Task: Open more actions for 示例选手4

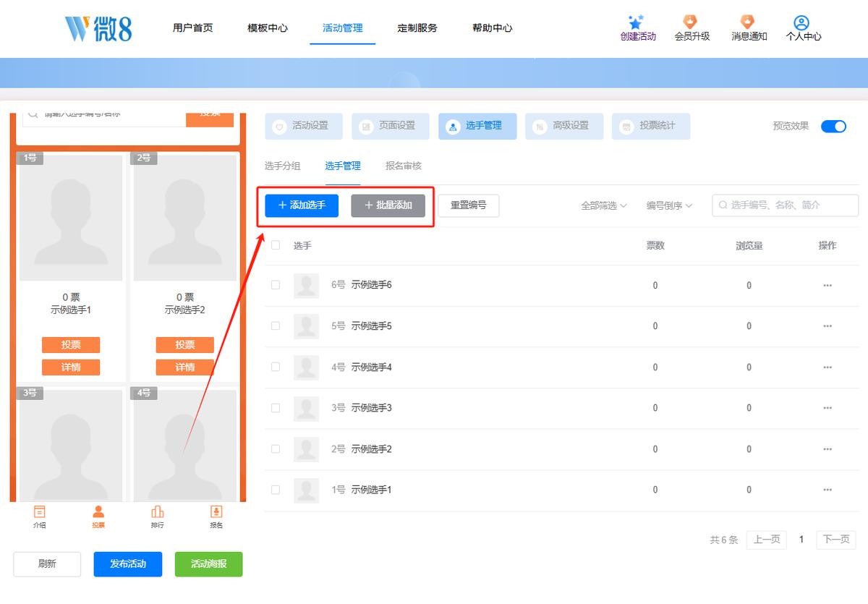Action: click(827, 367)
